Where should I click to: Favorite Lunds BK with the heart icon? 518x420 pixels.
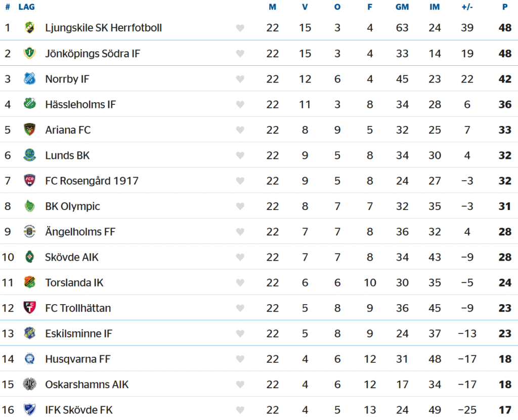click(x=240, y=155)
